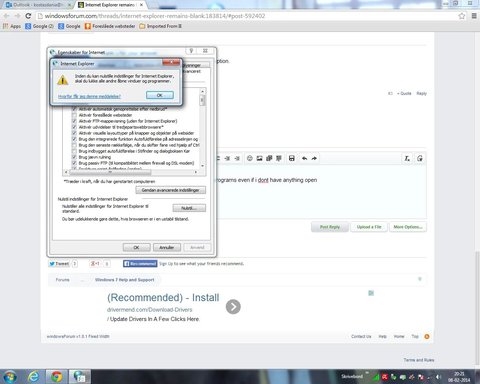480x384 pixels.
Task: Click the Post Reply button
Action: (330, 227)
